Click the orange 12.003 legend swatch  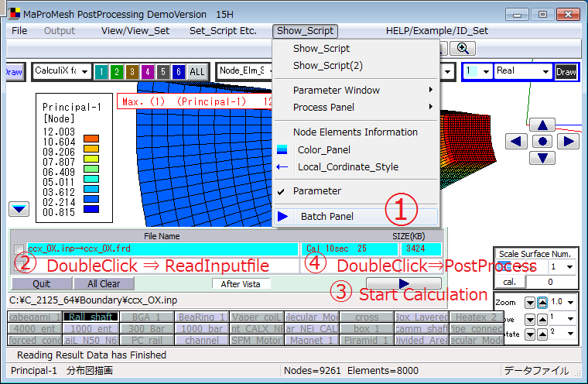pos(91,138)
